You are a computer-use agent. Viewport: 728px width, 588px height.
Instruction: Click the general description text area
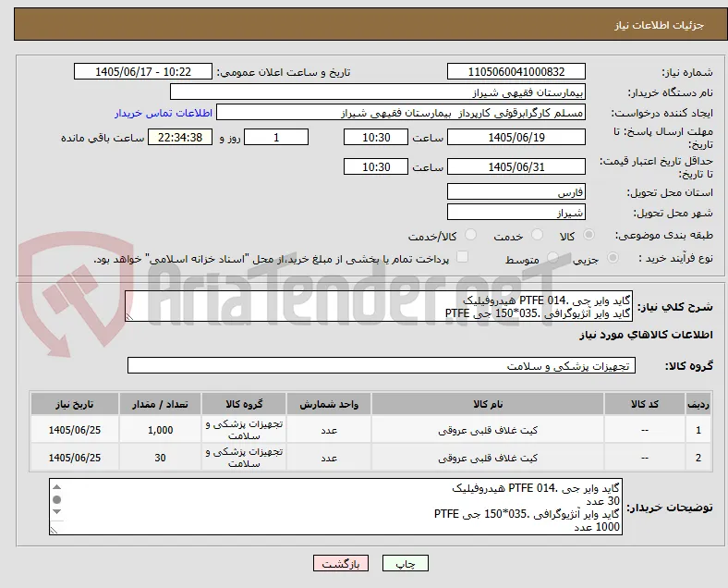pyautogui.click(x=379, y=306)
